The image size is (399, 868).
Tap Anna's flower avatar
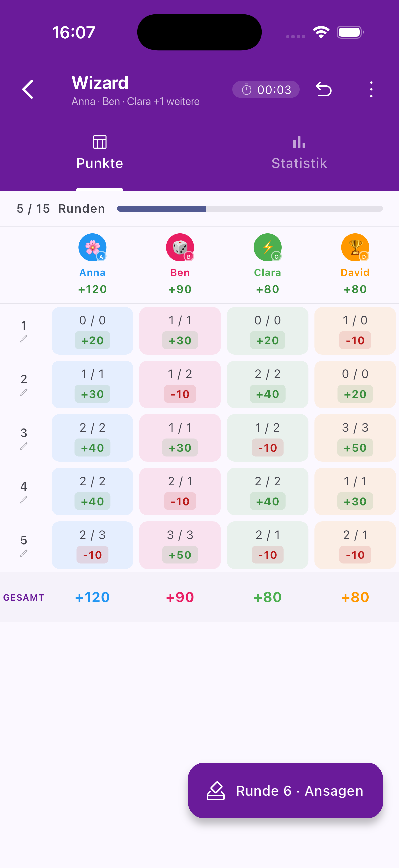(92, 247)
